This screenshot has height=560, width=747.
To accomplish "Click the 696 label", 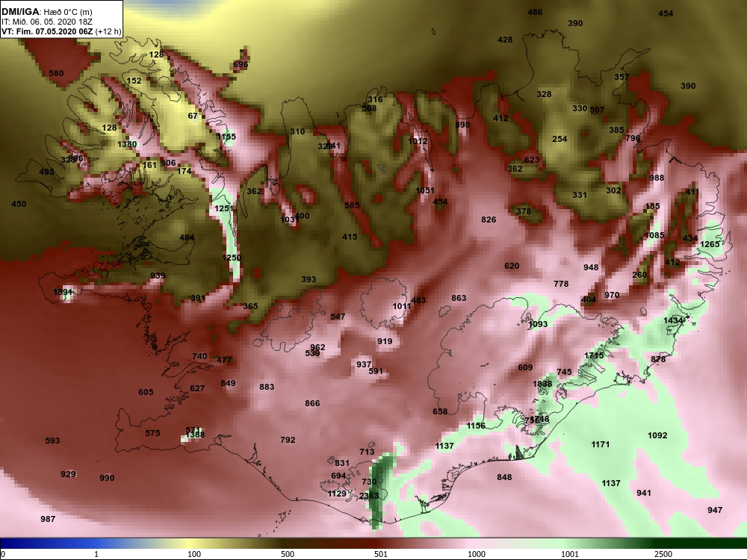I will [x=241, y=64].
